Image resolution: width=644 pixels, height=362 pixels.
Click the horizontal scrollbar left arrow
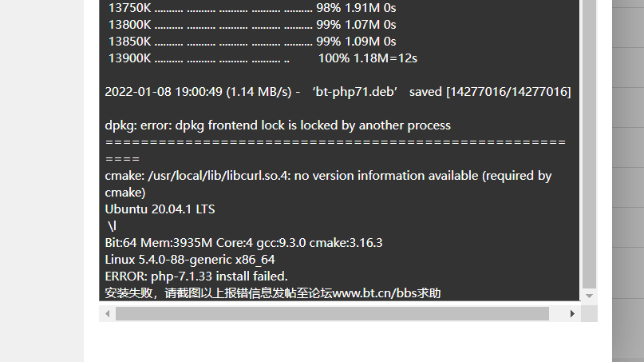pyautogui.click(x=107, y=314)
